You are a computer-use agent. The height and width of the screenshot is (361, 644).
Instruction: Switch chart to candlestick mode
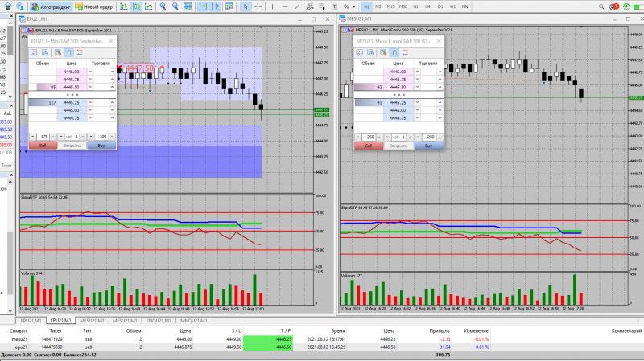point(136,6)
